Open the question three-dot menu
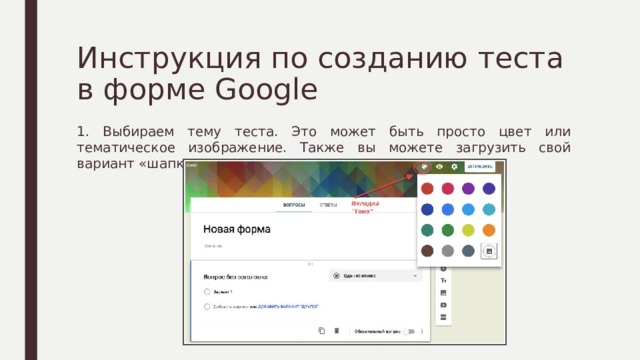Viewport: 640px width, 360px height. 422,331
